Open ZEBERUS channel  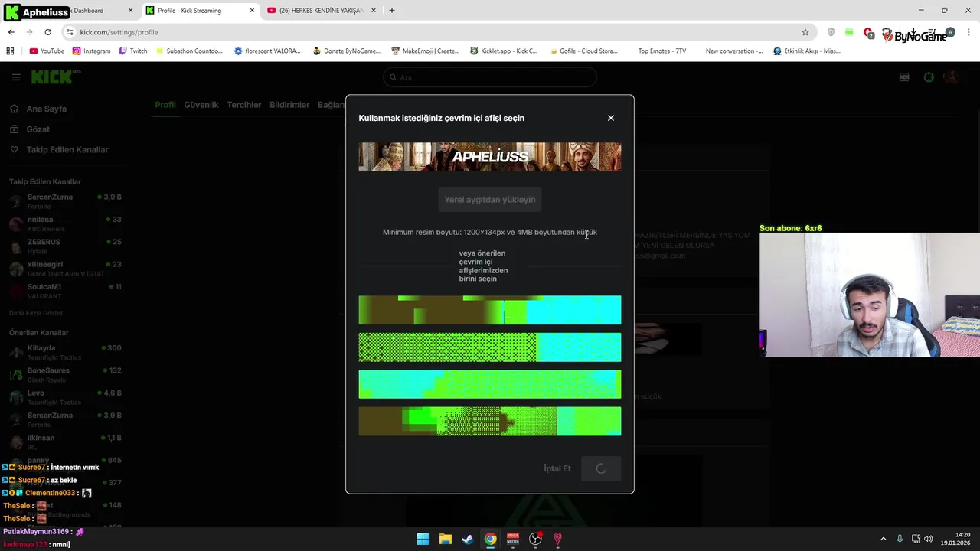[x=65, y=246]
